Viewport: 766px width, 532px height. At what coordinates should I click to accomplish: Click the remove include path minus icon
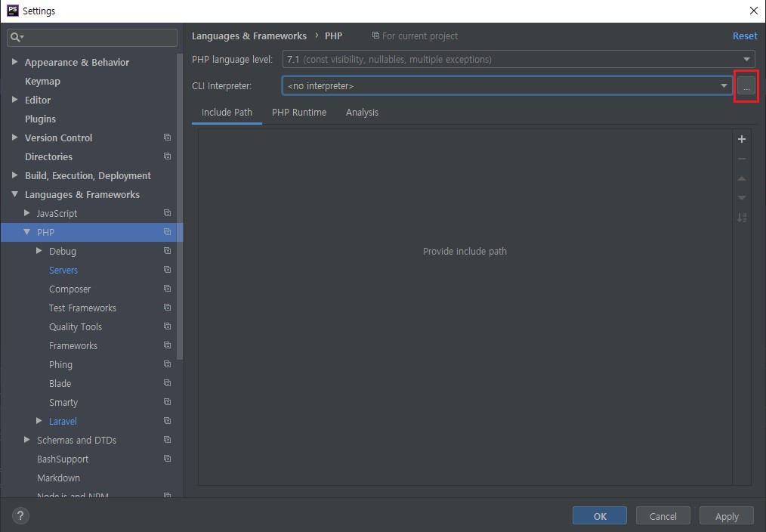click(742, 159)
